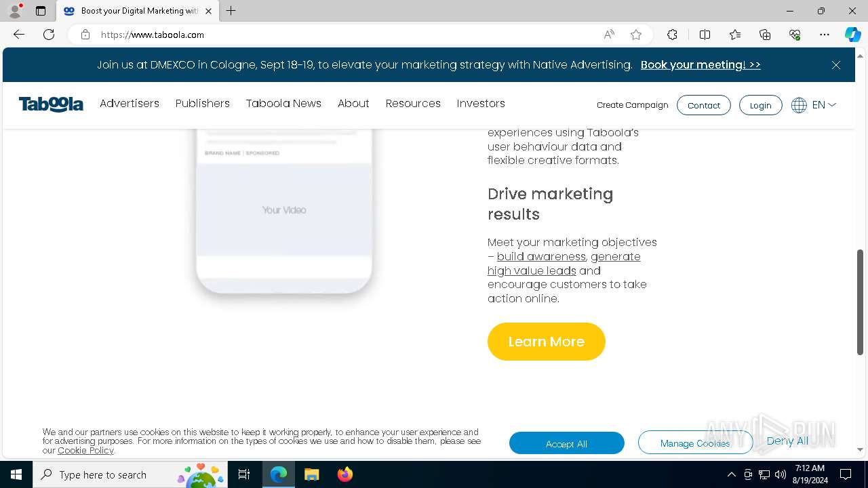The height and width of the screenshot is (488, 868).
Task: Click the scrollbar down arrow
Action: coord(860,449)
